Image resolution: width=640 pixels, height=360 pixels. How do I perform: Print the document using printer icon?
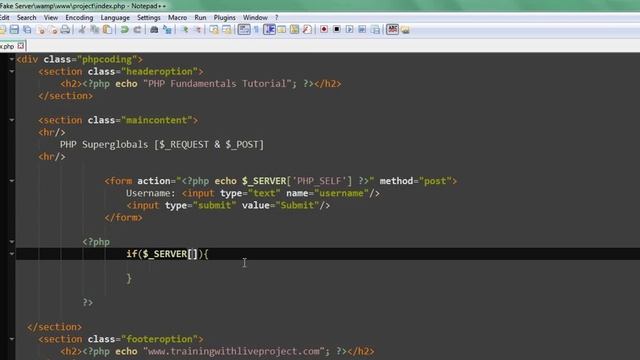click(x=65, y=29)
